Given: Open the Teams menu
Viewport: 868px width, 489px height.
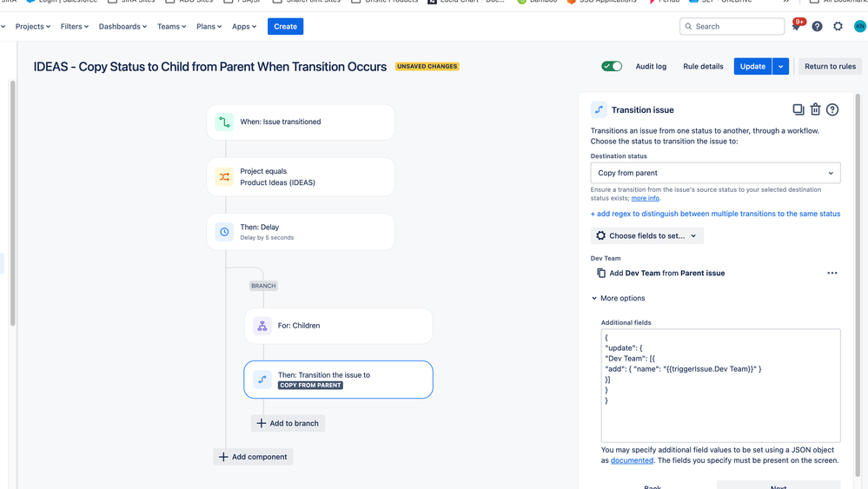Looking at the screenshot, I should [172, 26].
